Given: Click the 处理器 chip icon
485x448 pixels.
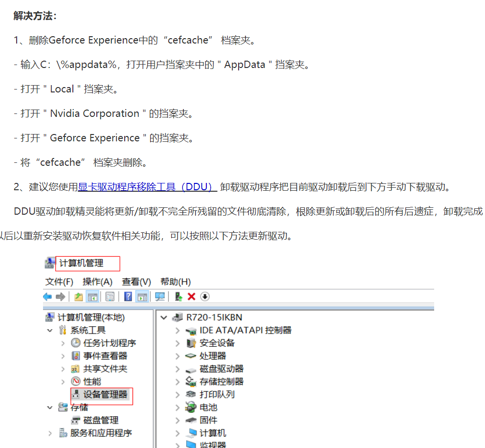Looking at the screenshot, I should click(x=191, y=356).
